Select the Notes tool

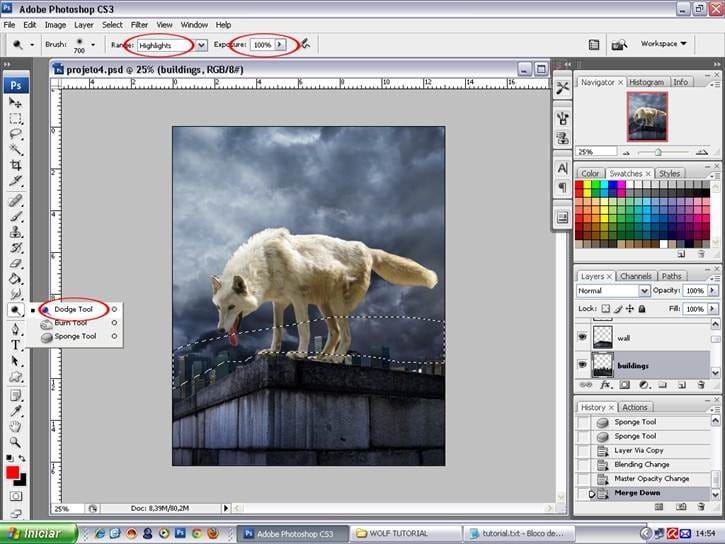pyautogui.click(x=15, y=396)
